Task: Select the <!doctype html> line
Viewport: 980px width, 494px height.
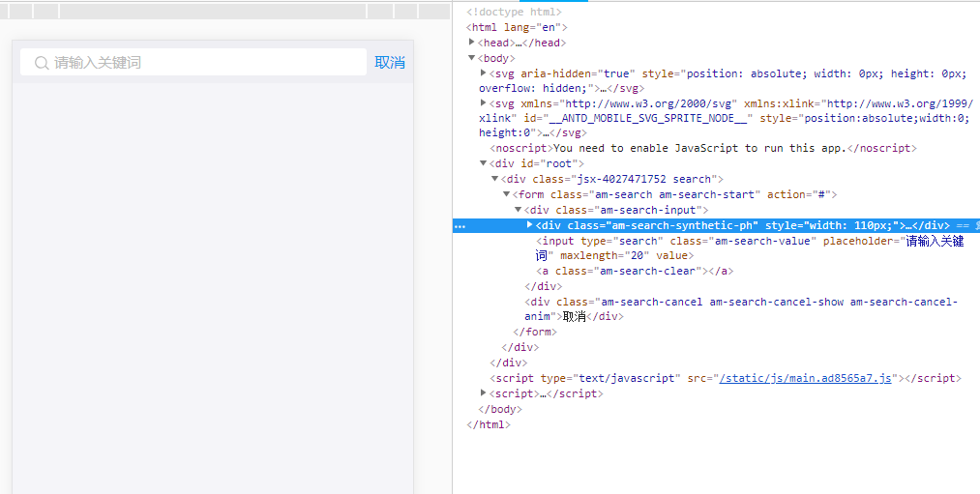Action: point(514,12)
